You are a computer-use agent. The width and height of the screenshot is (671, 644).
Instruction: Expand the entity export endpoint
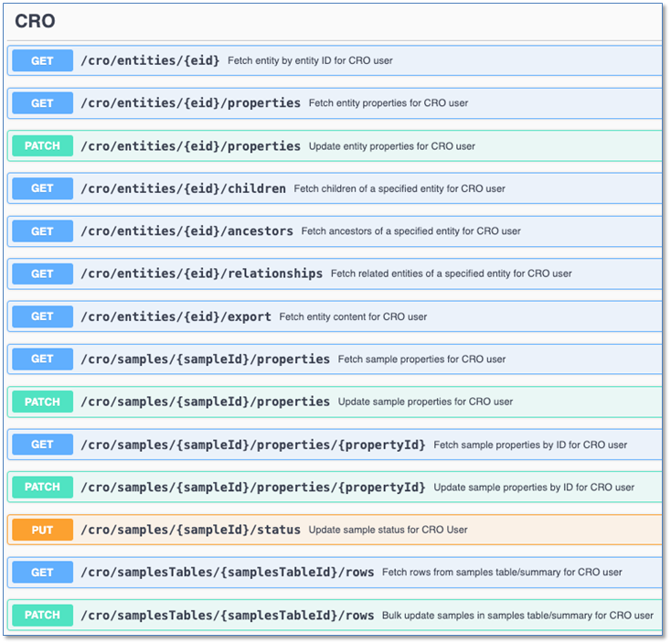coord(176,317)
